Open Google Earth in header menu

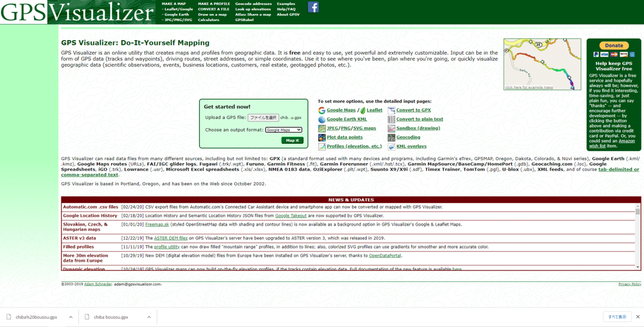point(175,14)
